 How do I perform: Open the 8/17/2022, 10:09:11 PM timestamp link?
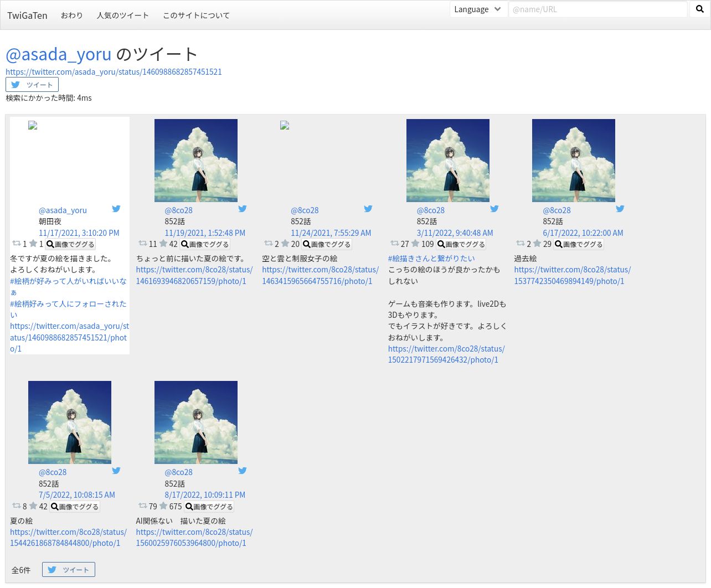(205, 495)
